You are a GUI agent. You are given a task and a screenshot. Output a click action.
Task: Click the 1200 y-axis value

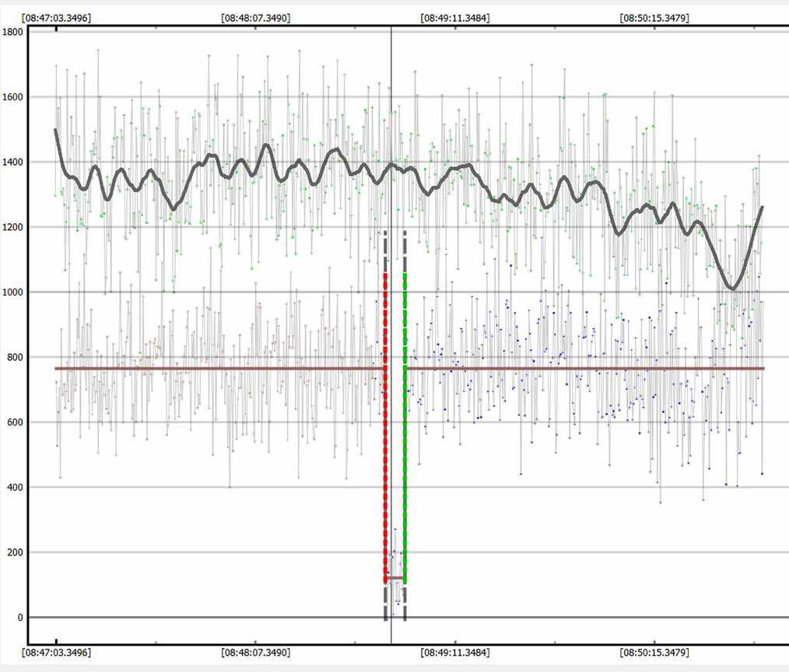point(12,227)
